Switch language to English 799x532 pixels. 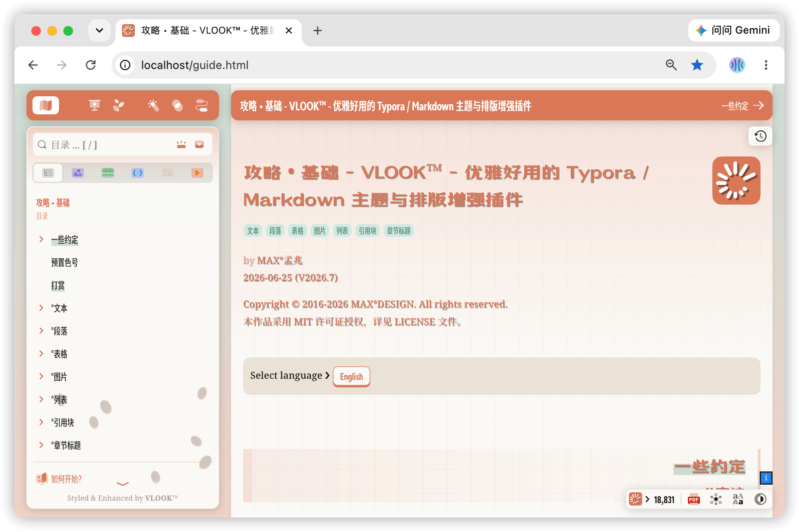tap(351, 376)
